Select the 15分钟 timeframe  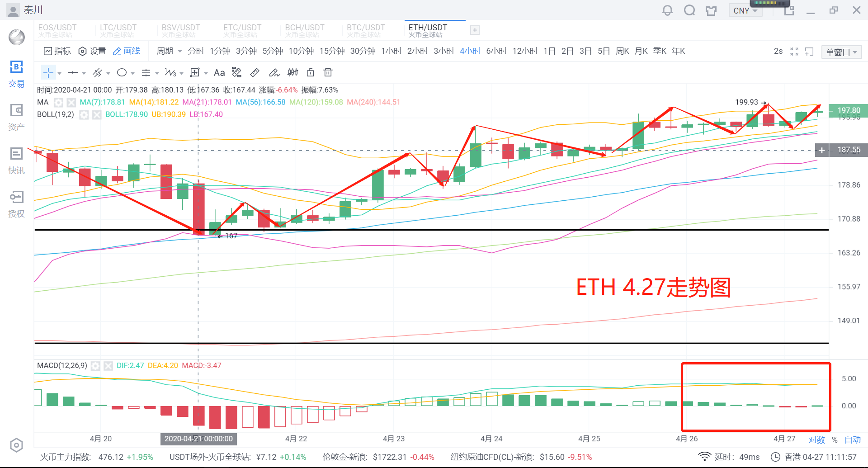pos(332,51)
